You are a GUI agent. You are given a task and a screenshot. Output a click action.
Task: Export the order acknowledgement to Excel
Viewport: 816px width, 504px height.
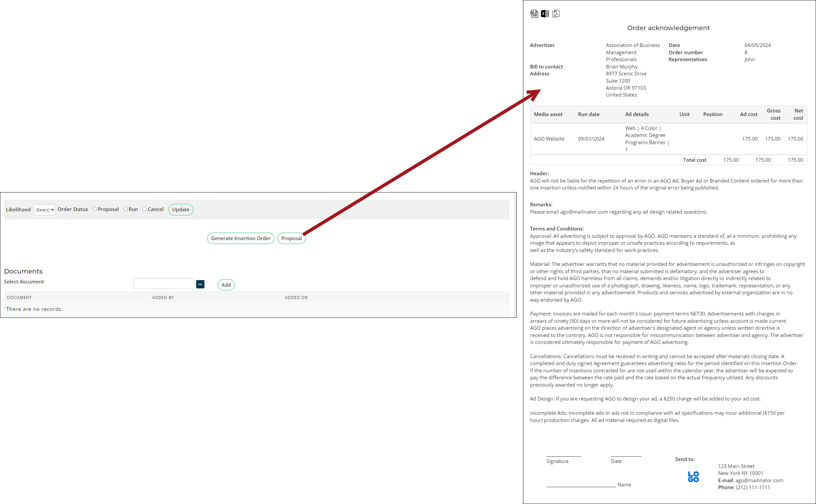pyautogui.click(x=545, y=14)
